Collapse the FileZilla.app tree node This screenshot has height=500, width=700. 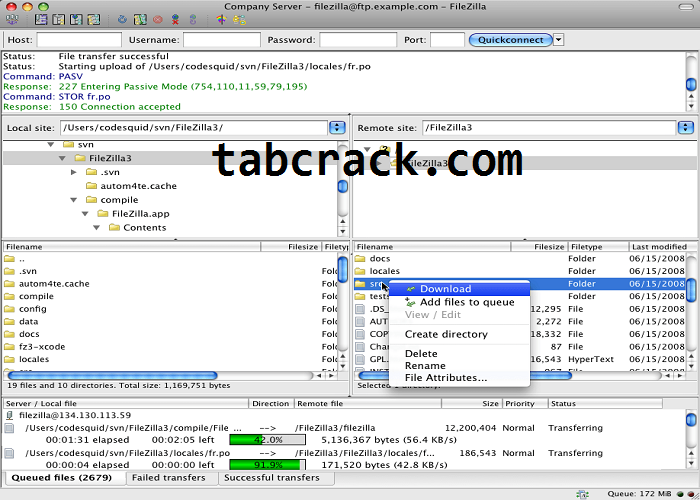pyautogui.click(x=85, y=214)
